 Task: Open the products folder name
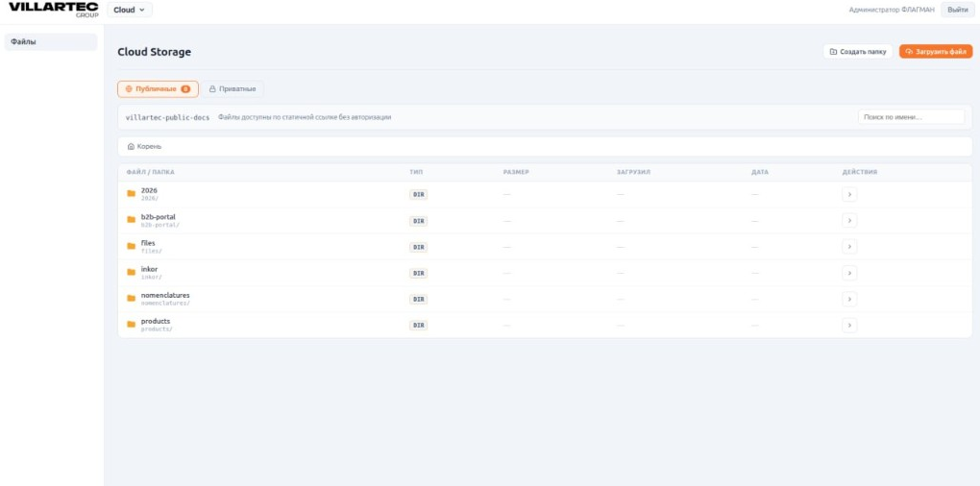(155, 321)
